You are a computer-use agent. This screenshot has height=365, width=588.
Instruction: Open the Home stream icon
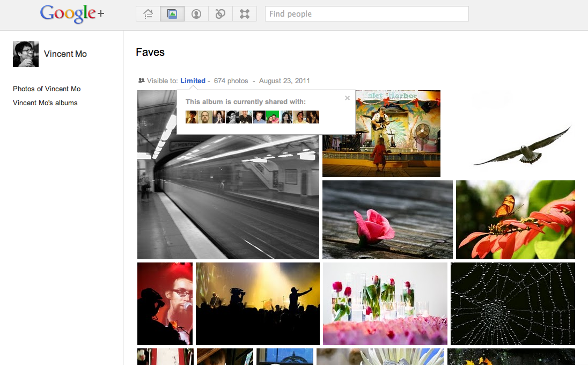[x=148, y=13]
